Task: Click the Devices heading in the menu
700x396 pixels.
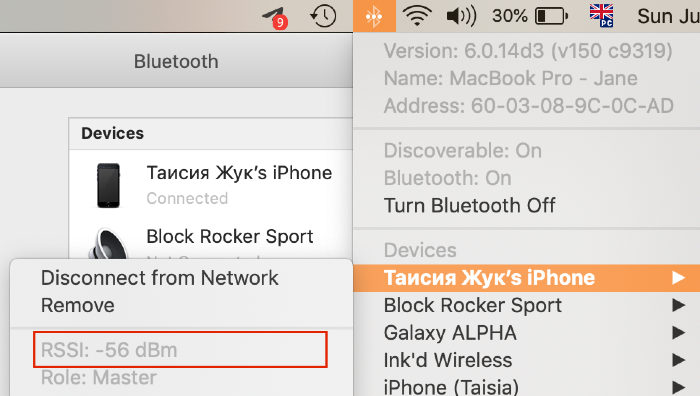Action: coord(420,250)
